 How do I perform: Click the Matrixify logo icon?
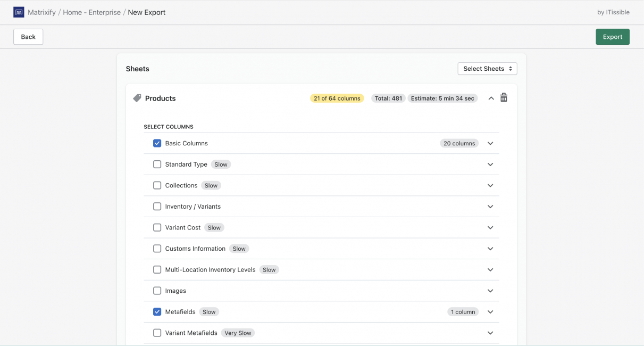[x=19, y=12]
